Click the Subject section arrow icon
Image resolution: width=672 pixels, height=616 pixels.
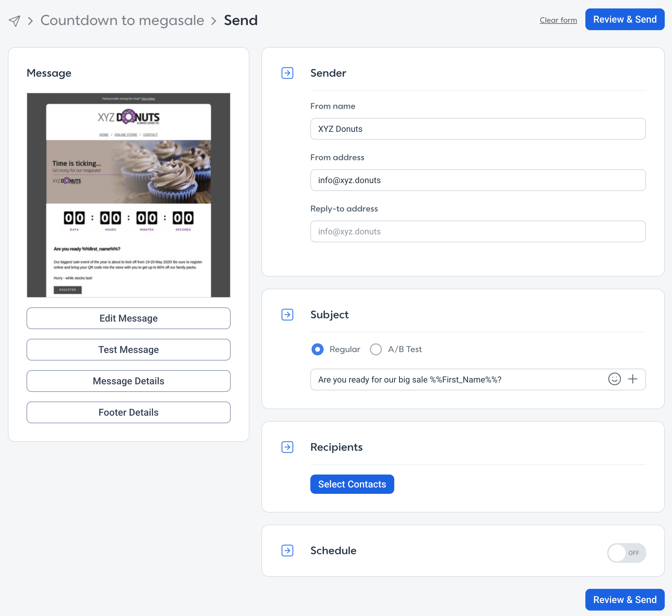[287, 315]
